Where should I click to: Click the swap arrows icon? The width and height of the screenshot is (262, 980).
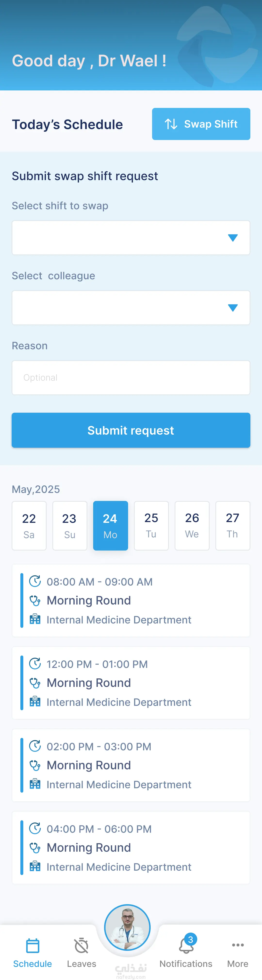click(171, 124)
